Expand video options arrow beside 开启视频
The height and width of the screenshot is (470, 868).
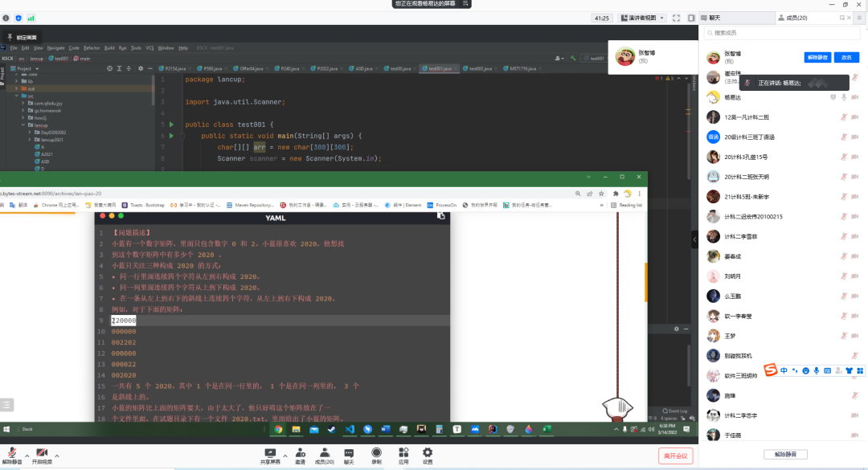[56, 456]
